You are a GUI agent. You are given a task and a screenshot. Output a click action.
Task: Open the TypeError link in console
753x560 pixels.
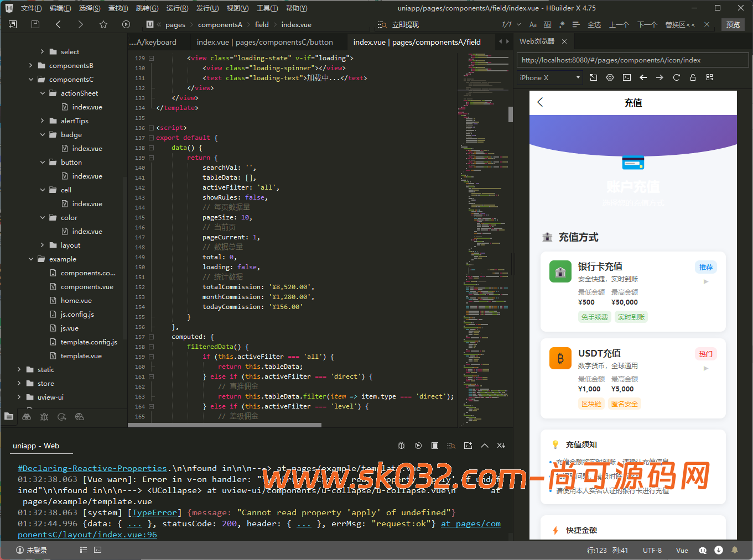click(x=154, y=512)
